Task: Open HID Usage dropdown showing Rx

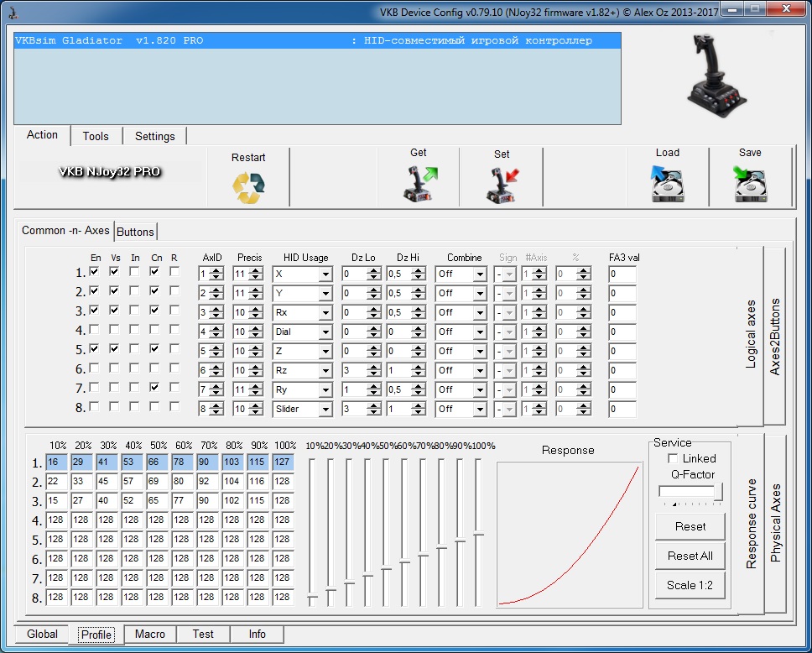Action: click(x=325, y=312)
